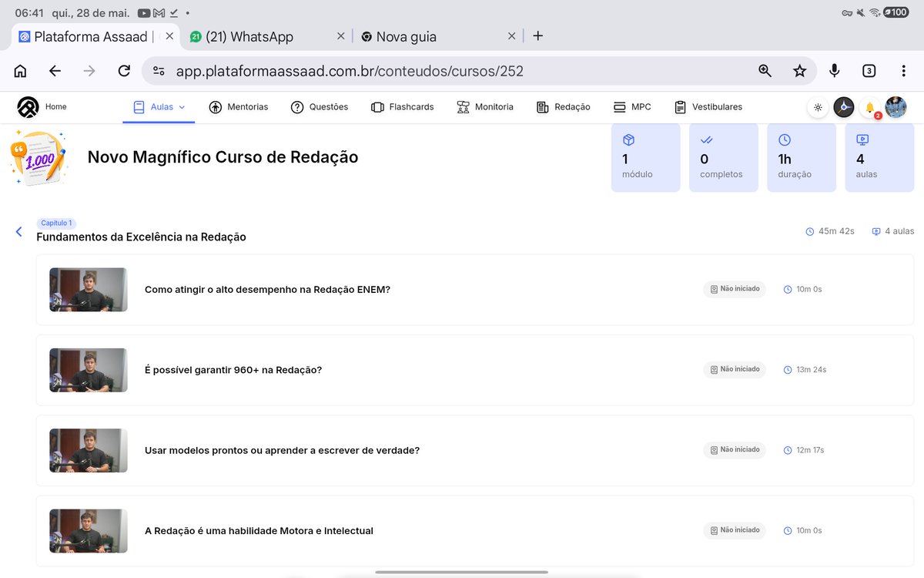Click the 'Capítulo 1' label badge
Image resolution: width=924 pixels, height=578 pixels.
click(x=56, y=223)
